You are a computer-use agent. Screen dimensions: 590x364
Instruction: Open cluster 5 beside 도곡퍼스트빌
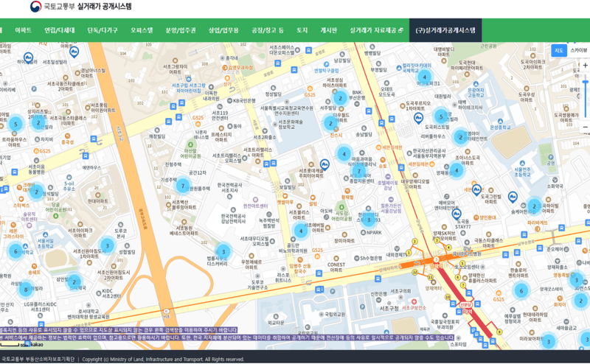441,116
